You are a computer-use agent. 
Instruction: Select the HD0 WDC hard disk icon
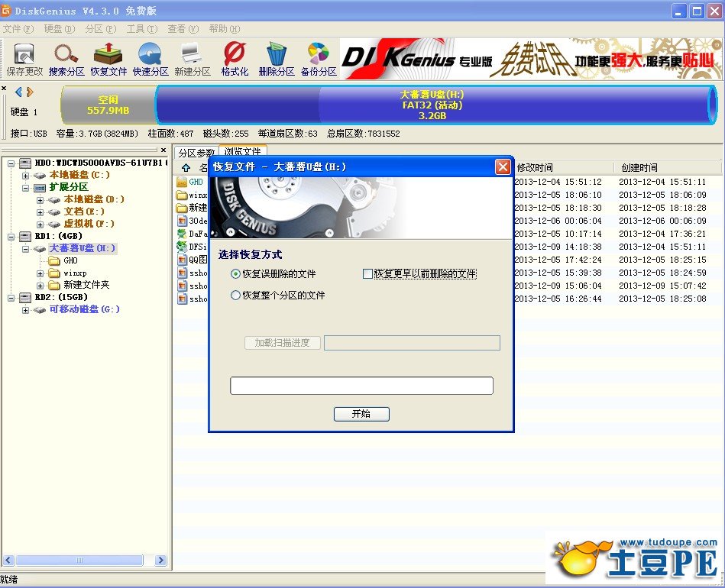point(25,163)
